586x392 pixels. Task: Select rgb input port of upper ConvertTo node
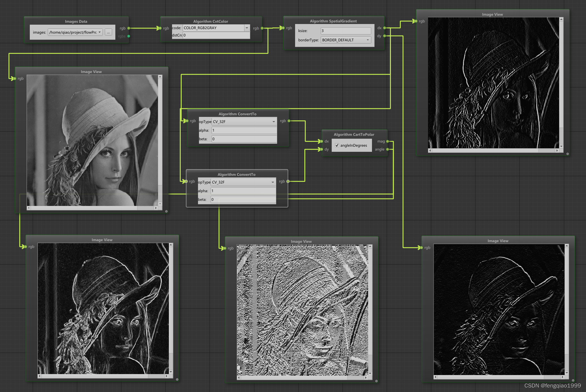[187, 121]
